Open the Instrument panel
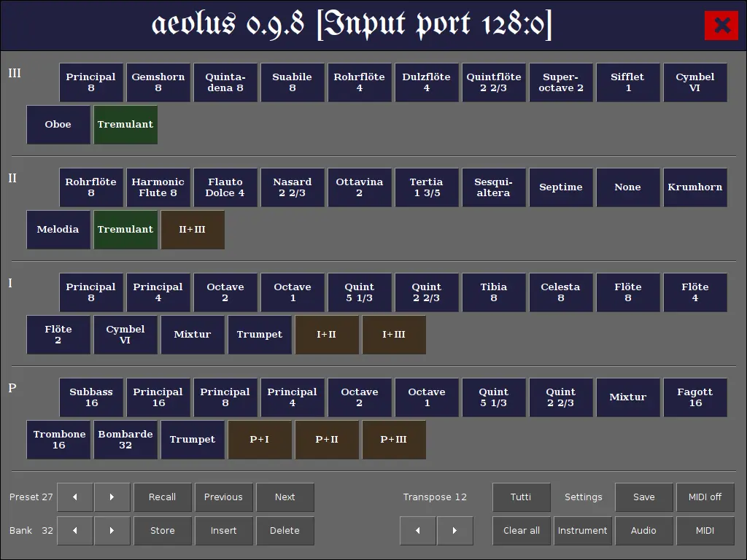 [583, 531]
